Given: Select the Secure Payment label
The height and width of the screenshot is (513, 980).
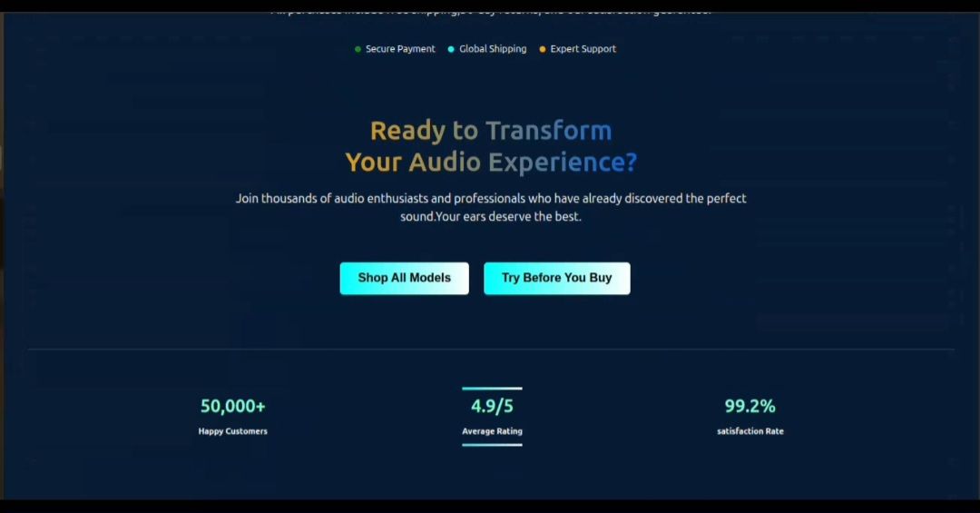Looking at the screenshot, I should click(400, 49).
